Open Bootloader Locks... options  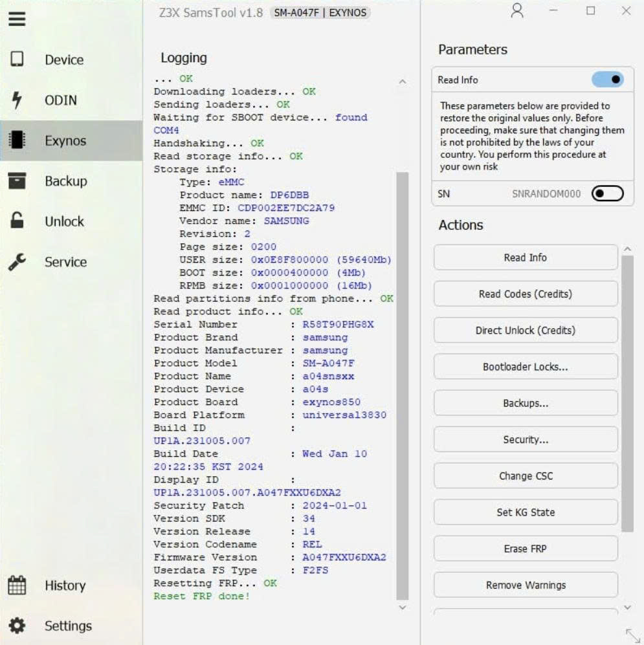pos(526,367)
